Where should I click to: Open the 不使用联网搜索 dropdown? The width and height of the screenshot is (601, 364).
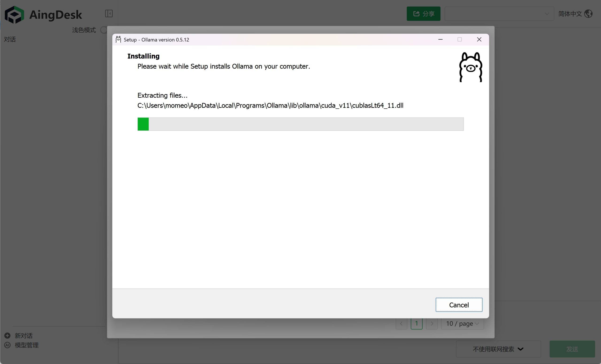tap(498, 349)
